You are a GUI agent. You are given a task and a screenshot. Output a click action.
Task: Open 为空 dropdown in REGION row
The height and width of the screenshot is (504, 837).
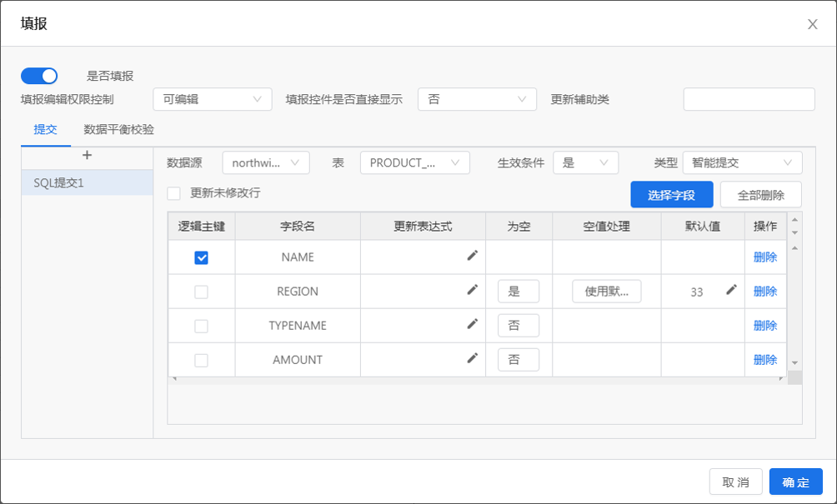[x=519, y=292]
